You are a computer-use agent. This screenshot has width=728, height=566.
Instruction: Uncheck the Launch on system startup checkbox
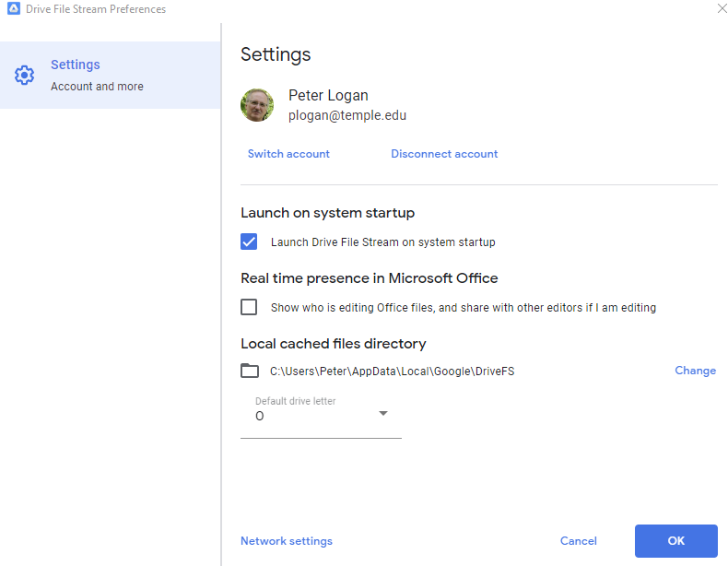pos(249,242)
